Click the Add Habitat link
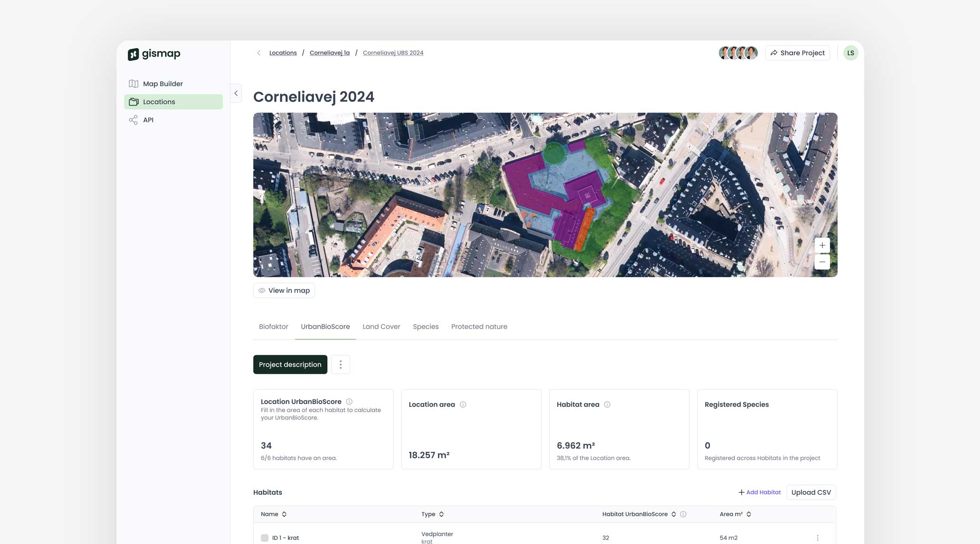This screenshot has height=544, width=980. tap(760, 492)
